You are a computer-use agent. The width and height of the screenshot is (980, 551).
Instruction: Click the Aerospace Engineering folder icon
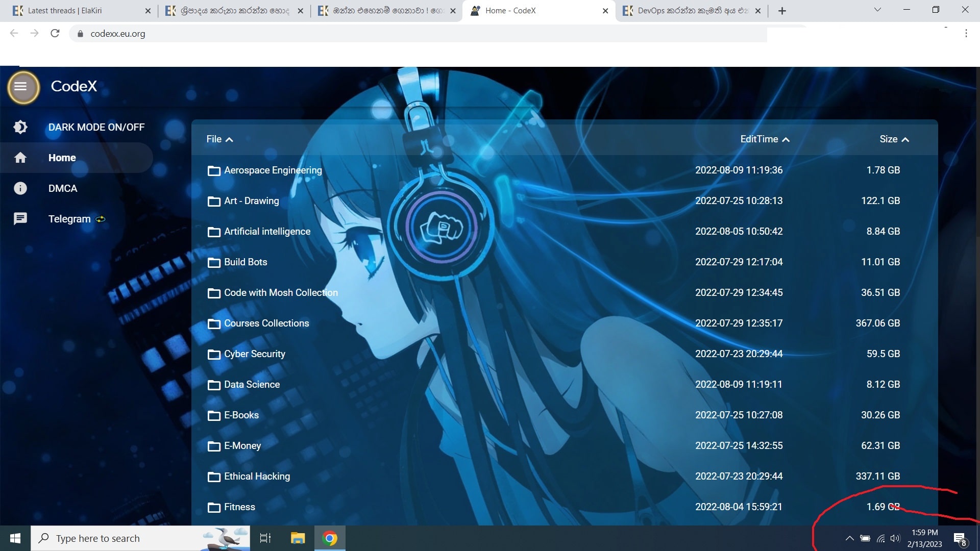(214, 171)
